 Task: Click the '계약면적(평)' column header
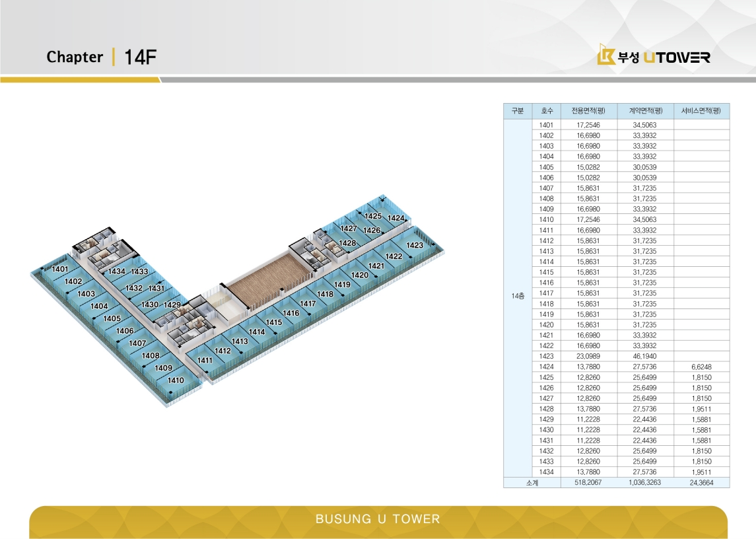click(x=645, y=111)
